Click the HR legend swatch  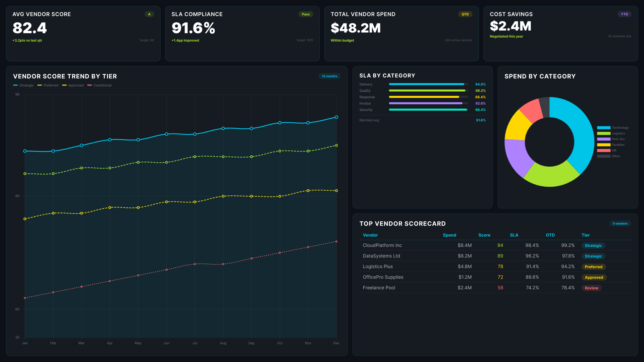(603, 150)
